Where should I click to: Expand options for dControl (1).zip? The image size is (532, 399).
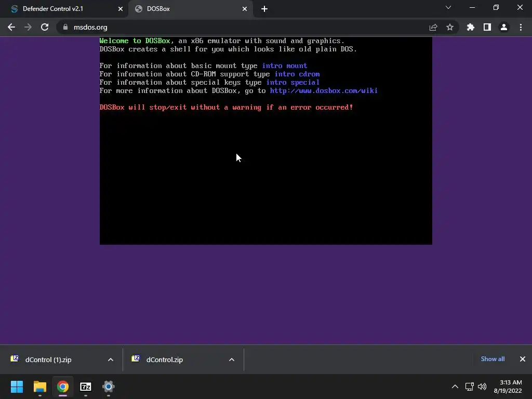[x=111, y=360]
